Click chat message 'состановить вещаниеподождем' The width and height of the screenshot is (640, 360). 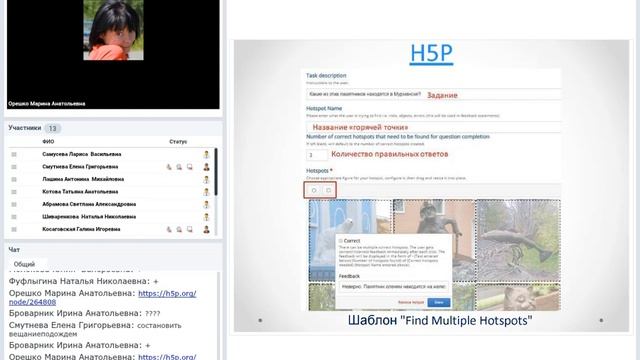96,329
